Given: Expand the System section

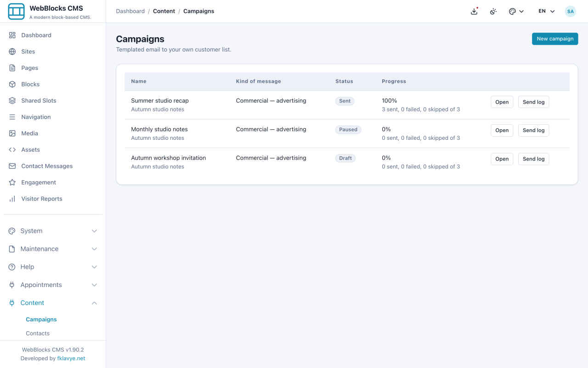Looking at the screenshot, I should (53, 231).
